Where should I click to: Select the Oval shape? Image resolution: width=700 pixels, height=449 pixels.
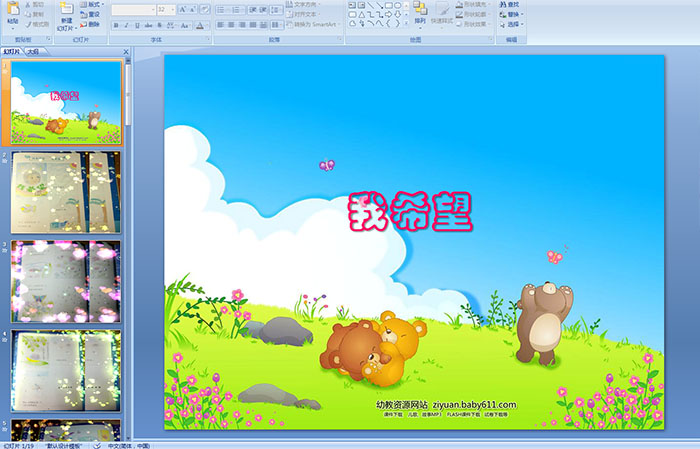tap(397, 5)
